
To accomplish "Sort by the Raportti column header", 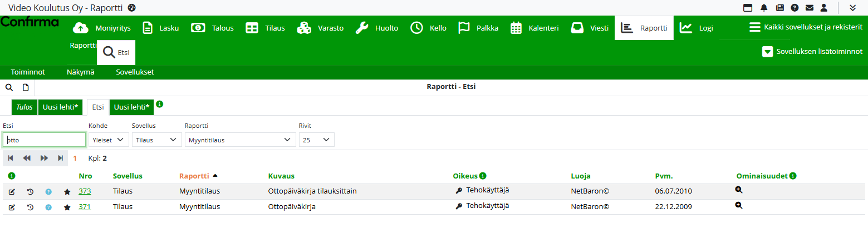I will click(x=194, y=176).
